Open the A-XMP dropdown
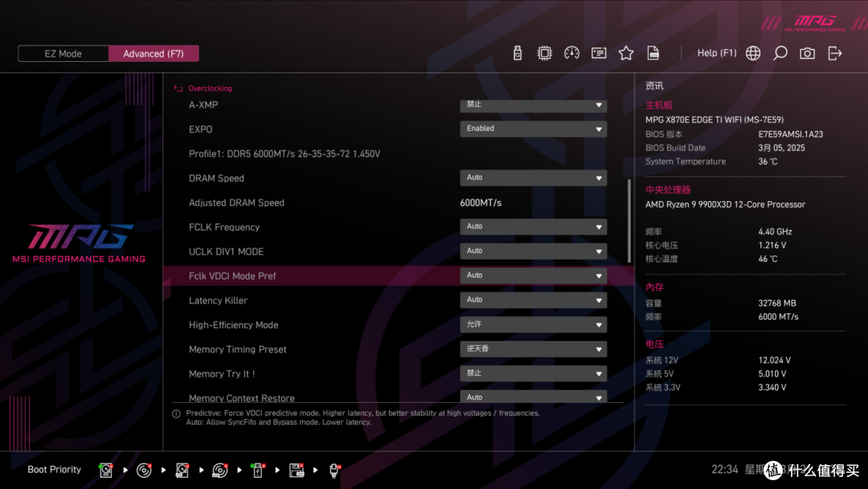This screenshot has height=489, width=868. (x=533, y=105)
